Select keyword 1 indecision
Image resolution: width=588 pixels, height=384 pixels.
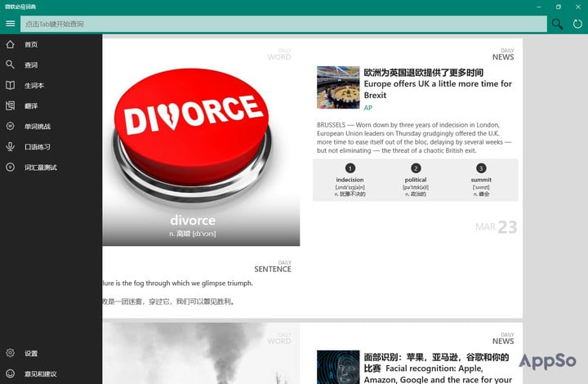tap(350, 180)
